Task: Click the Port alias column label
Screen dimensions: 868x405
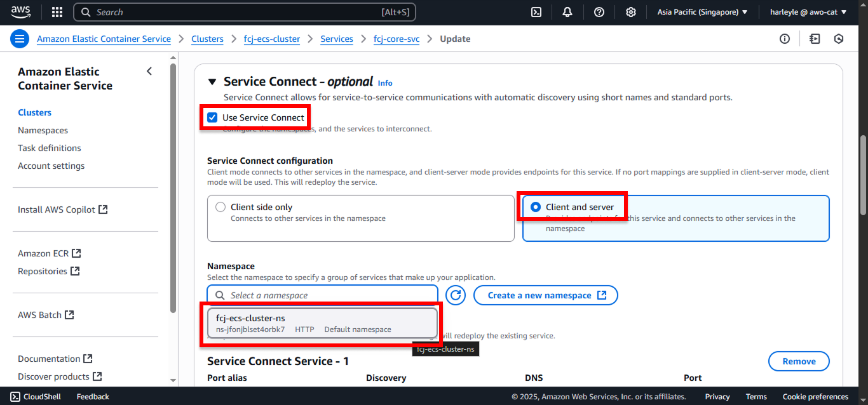Action: point(227,378)
